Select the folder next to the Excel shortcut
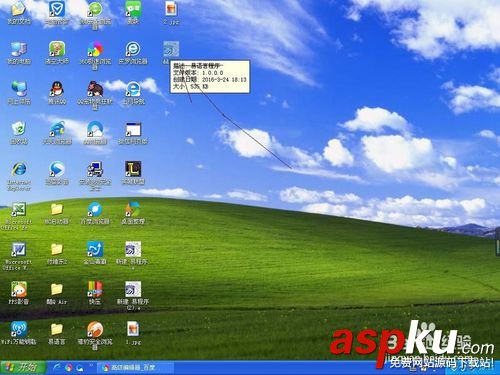500x375 pixels. point(57,213)
